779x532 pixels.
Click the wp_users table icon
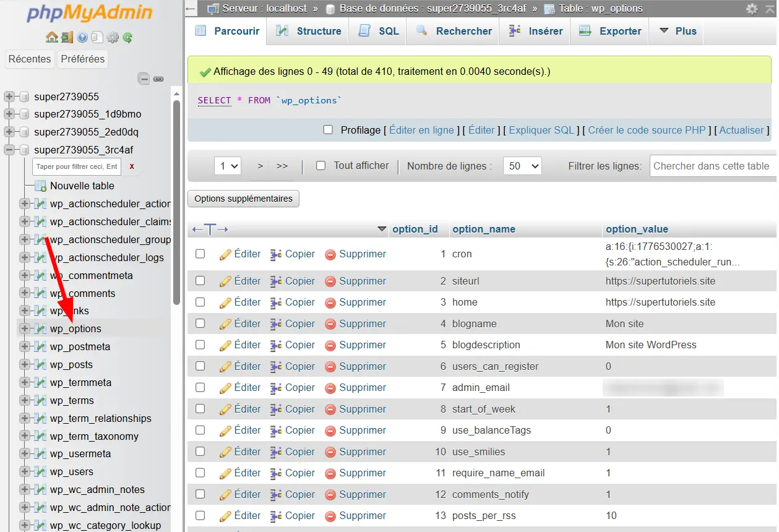(x=40, y=471)
